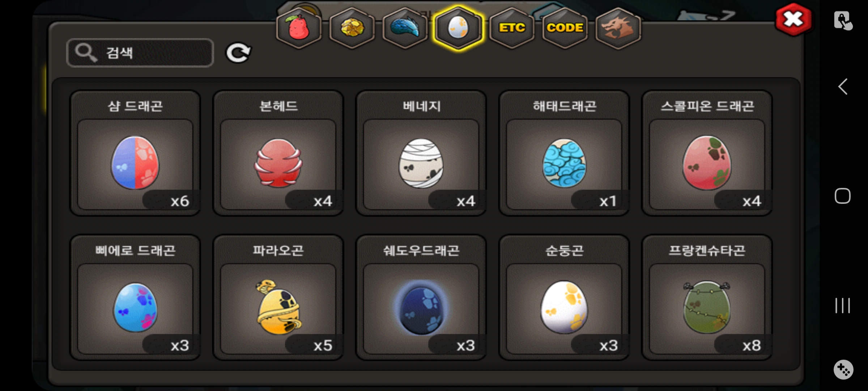Open the red fruit food tab
This screenshot has width=868, height=391.
click(x=299, y=28)
